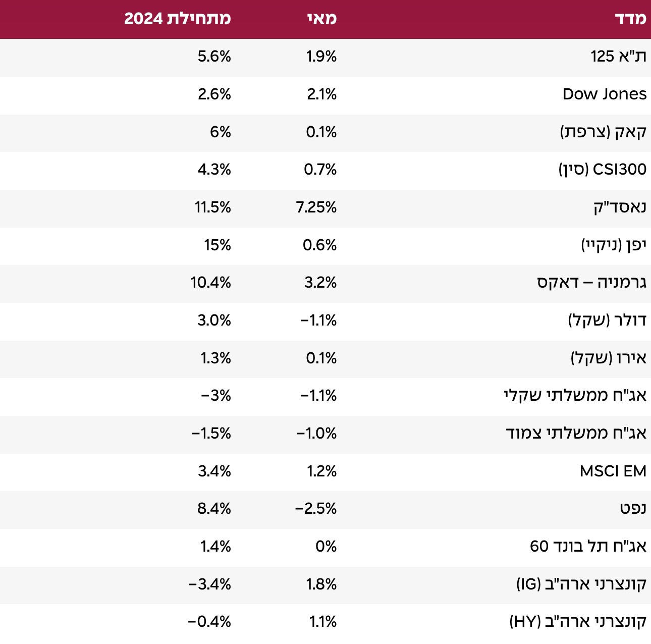Image resolution: width=651 pixels, height=644 pixels.
Task: Select the אג"ח תל בונד 60 label
Action: [x=588, y=547]
